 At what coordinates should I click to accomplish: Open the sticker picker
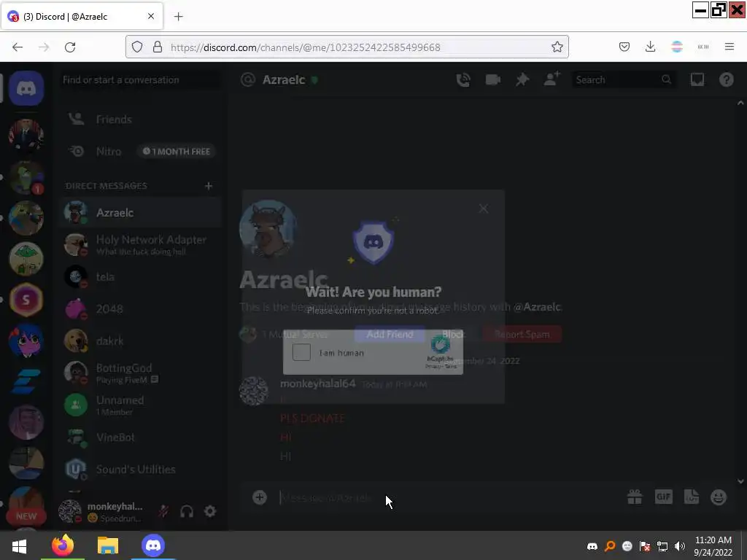pyautogui.click(x=692, y=497)
